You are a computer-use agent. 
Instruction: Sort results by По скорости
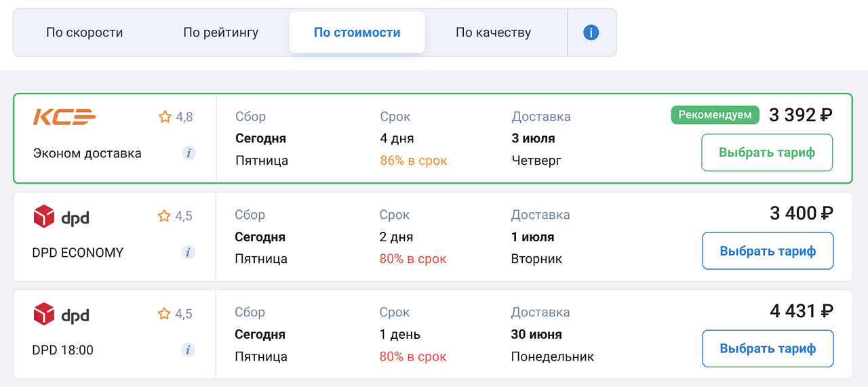pyautogui.click(x=85, y=33)
